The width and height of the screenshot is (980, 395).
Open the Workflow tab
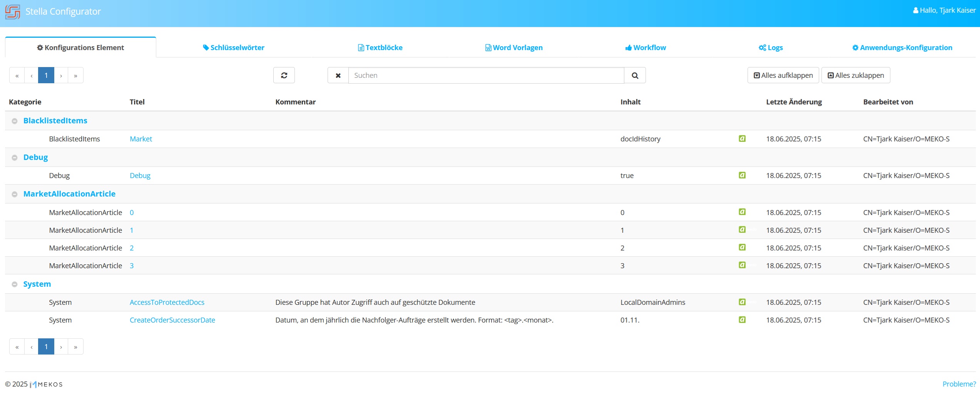pos(646,48)
